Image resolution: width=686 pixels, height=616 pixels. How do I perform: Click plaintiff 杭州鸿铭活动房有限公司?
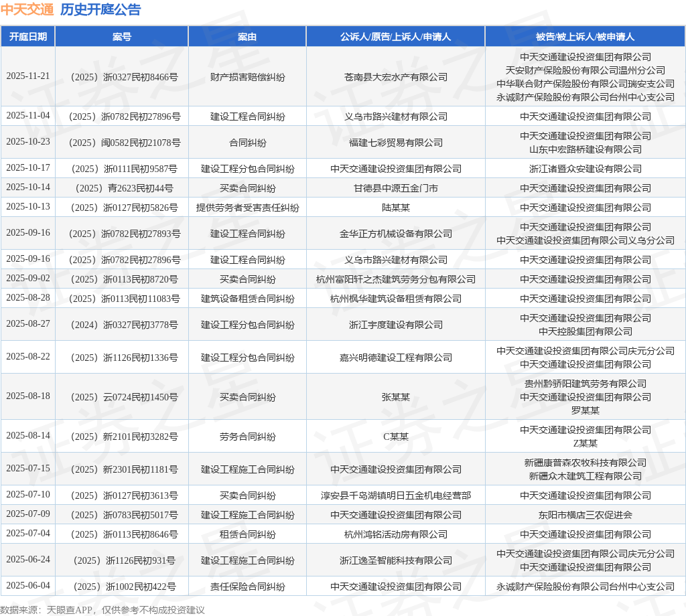(395, 535)
